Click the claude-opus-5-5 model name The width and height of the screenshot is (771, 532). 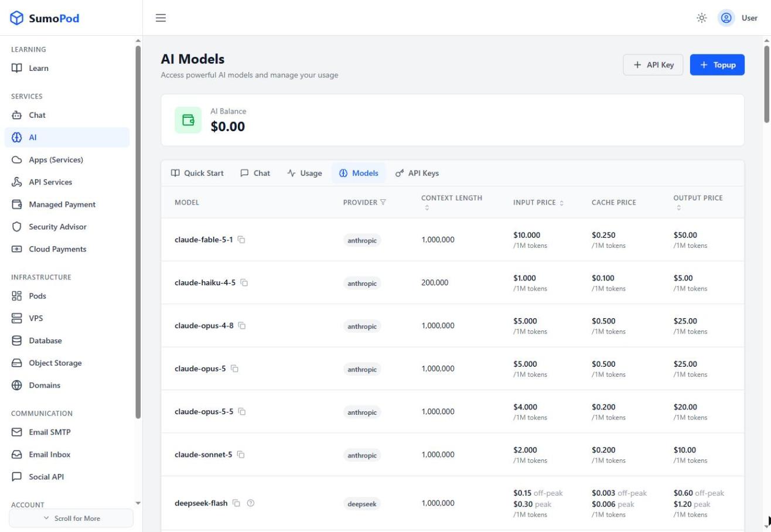click(x=203, y=412)
